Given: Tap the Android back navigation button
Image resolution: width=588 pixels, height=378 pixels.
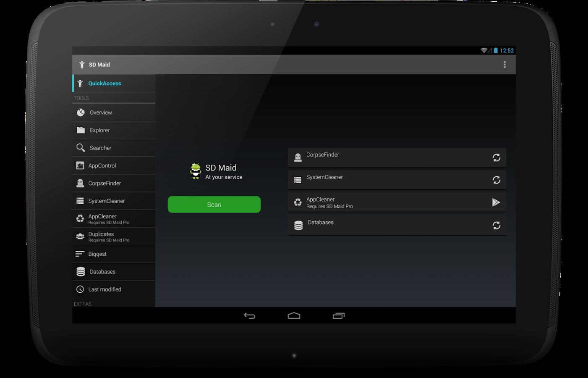Looking at the screenshot, I should [250, 316].
